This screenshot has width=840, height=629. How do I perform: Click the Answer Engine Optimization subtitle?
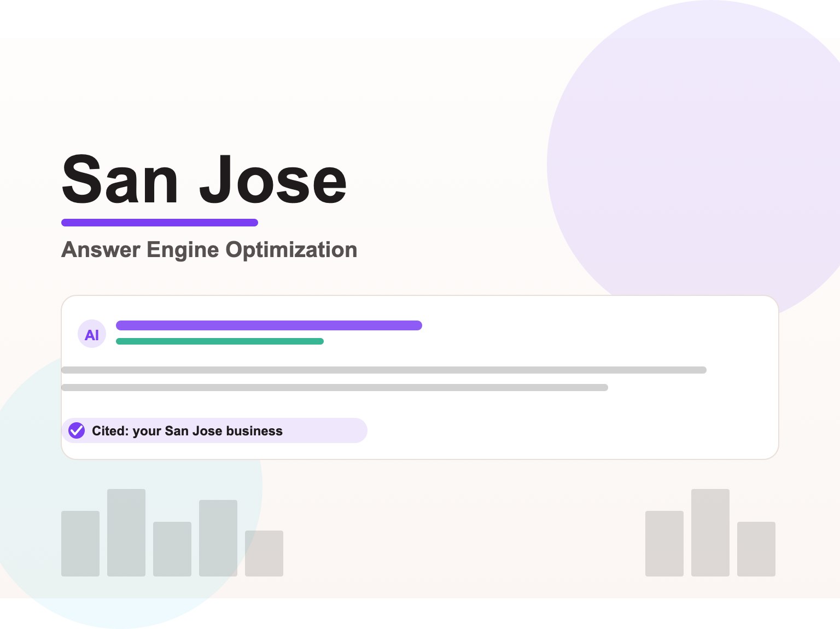tap(209, 249)
